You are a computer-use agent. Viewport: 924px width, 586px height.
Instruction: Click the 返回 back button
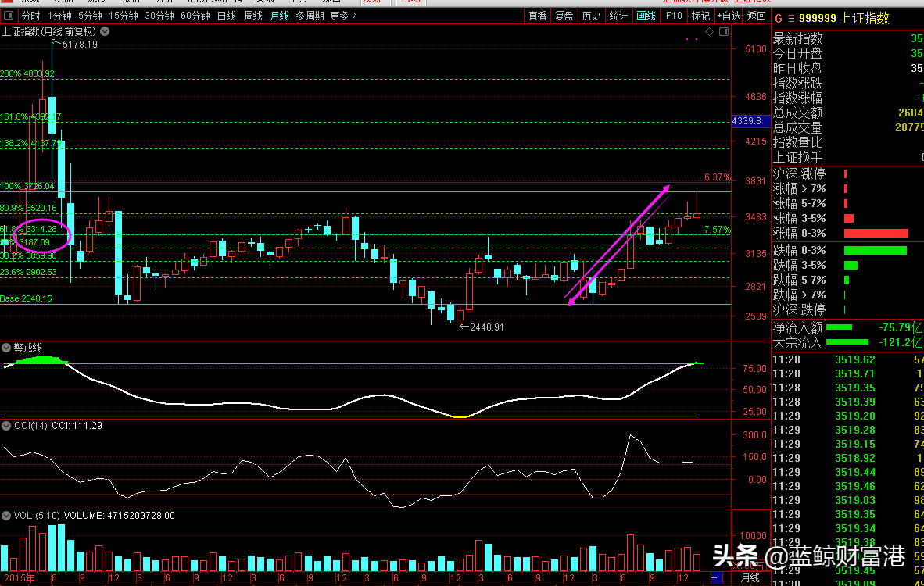(756, 16)
